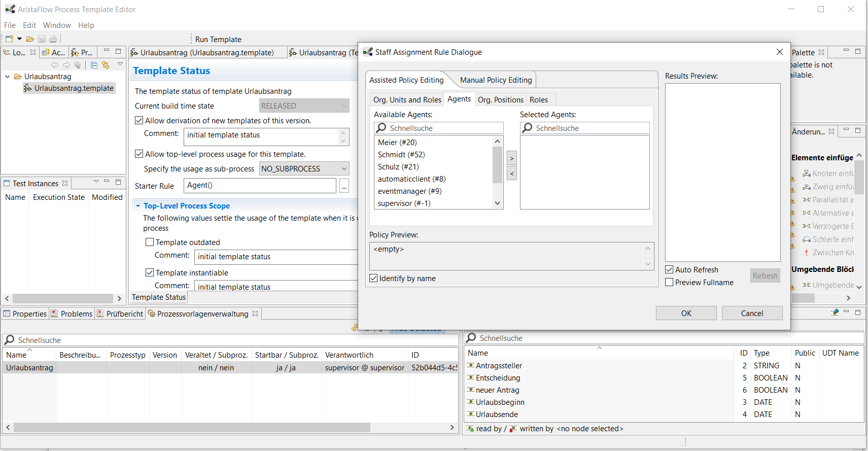The height and width of the screenshot is (451, 868).
Task: Open the Help menu
Action: [86, 25]
